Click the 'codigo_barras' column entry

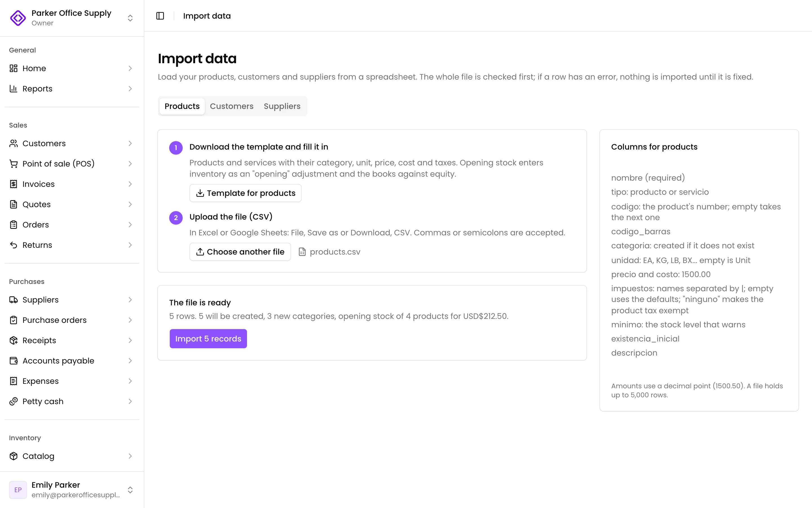pyautogui.click(x=641, y=231)
